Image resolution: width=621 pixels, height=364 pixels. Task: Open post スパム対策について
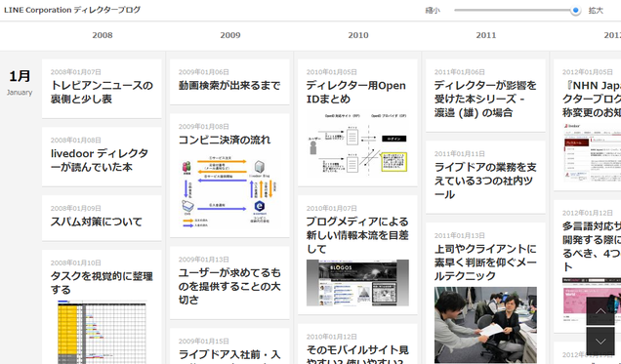(97, 222)
